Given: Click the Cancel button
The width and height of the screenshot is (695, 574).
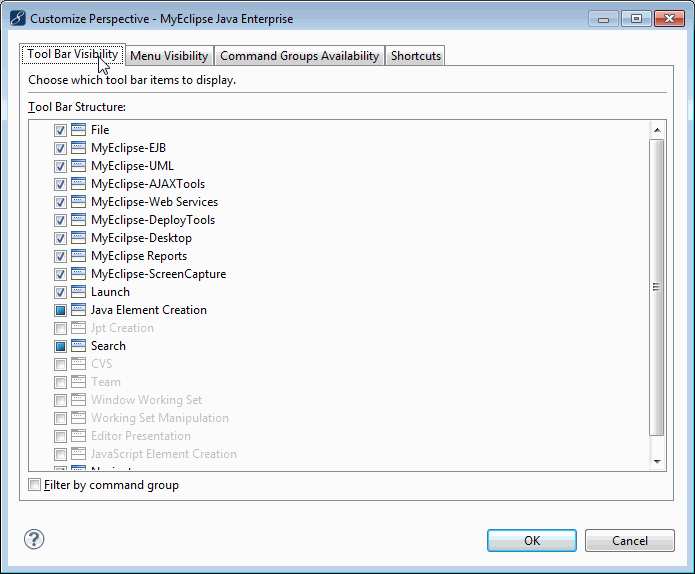Looking at the screenshot, I should click(x=630, y=540).
